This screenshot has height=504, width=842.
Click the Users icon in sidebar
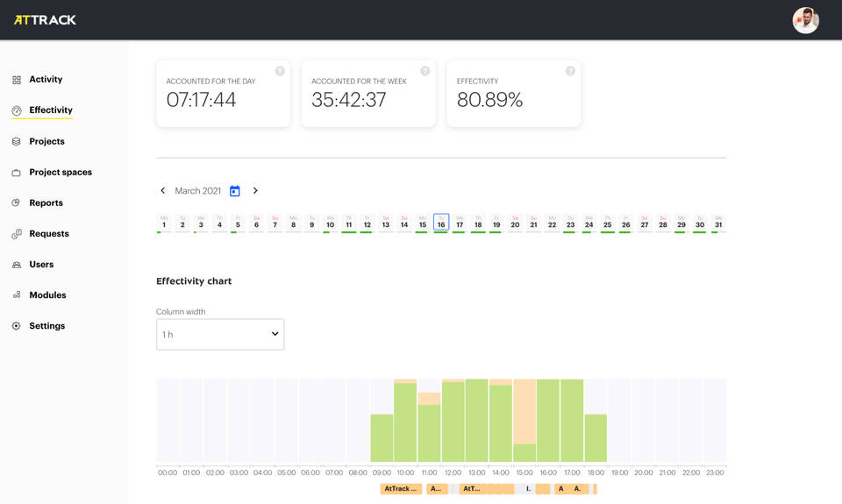click(x=17, y=265)
